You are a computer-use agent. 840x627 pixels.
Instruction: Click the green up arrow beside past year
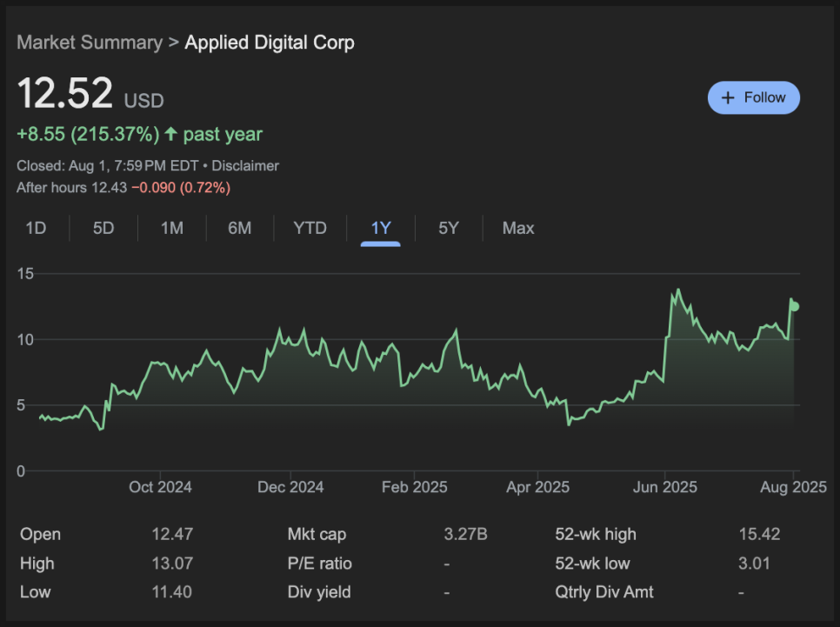170,133
